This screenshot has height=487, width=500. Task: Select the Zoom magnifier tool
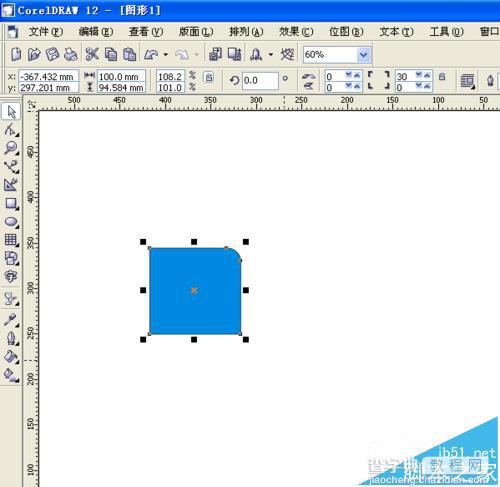coord(11,148)
